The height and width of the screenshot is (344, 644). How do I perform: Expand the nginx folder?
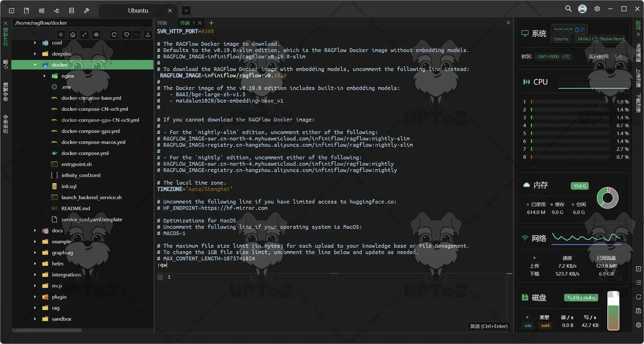coord(45,76)
